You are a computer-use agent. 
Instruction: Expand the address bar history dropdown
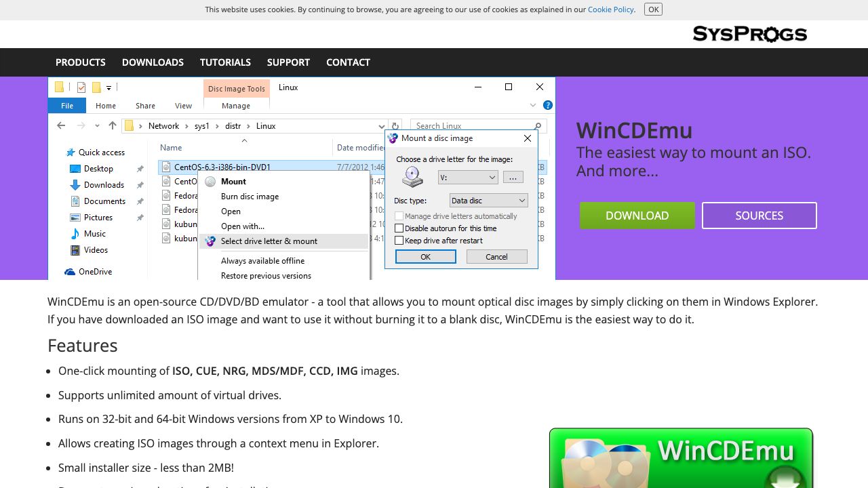pyautogui.click(x=381, y=126)
